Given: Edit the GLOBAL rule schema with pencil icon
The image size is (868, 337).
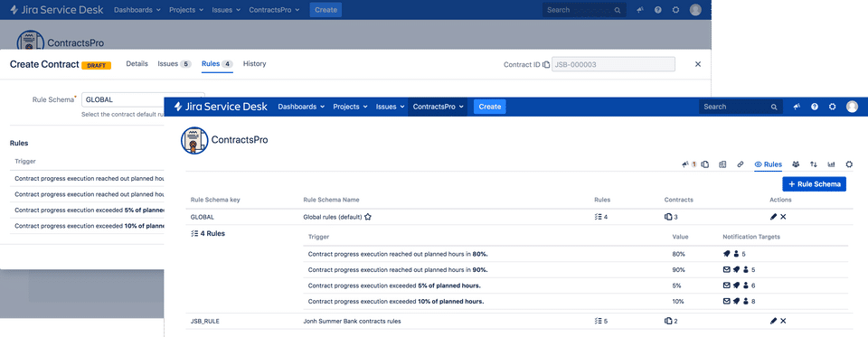Looking at the screenshot, I should 773,217.
